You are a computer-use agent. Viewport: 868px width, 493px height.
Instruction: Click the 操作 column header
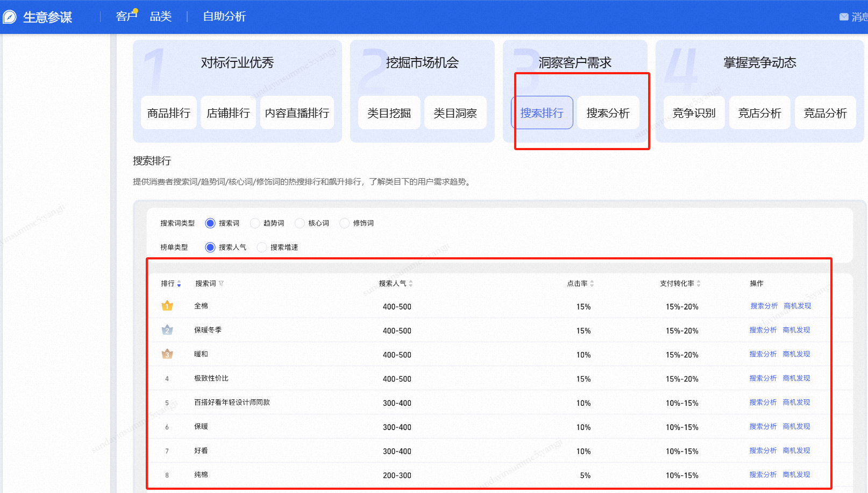757,284
